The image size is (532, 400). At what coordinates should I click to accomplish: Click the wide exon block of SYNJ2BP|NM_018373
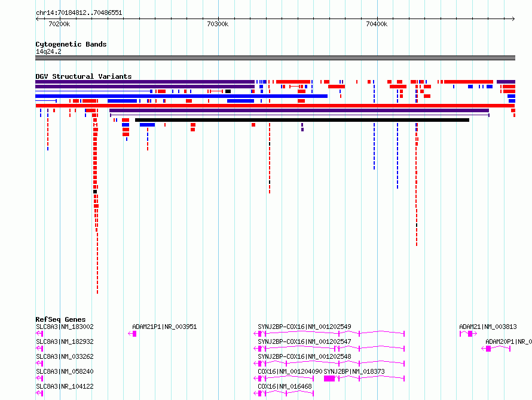pyautogui.click(x=329, y=379)
